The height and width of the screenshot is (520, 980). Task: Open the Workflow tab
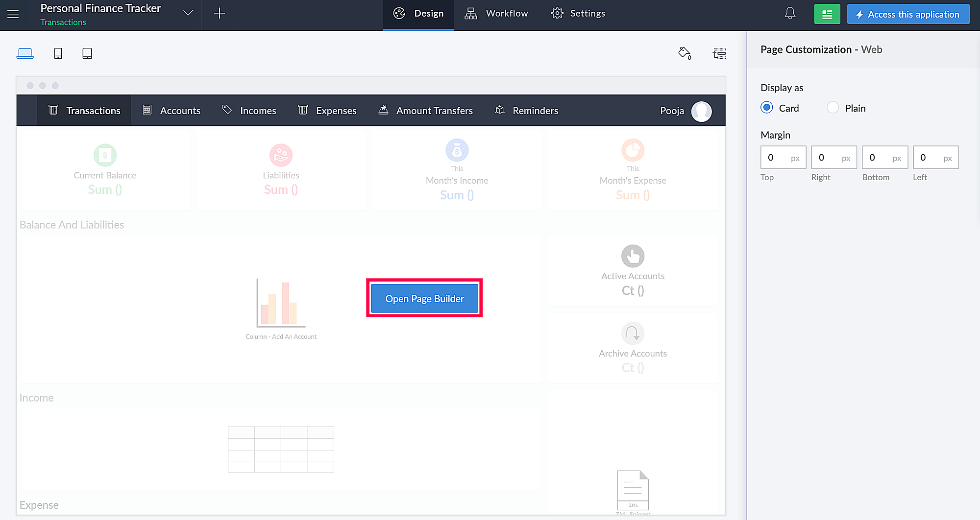coord(497,14)
